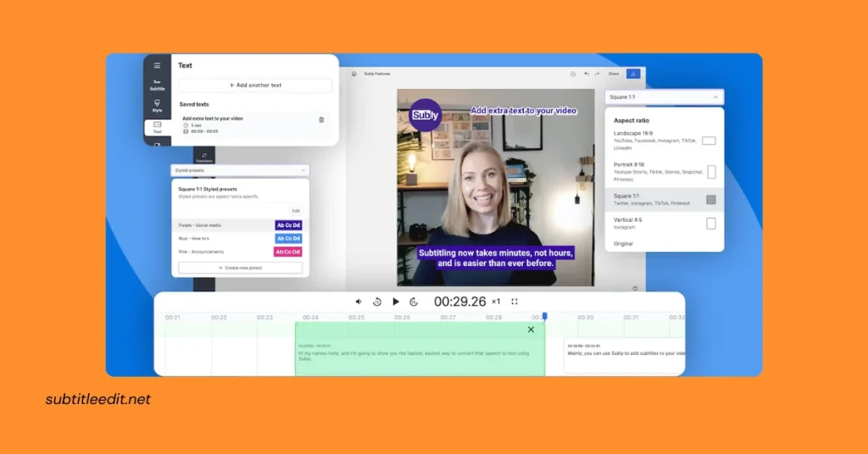Choose Landscape 16:9 aspect ratio
Image resolution: width=868 pixels, height=454 pixels.
pyautogui.click(x=665, y=141)
